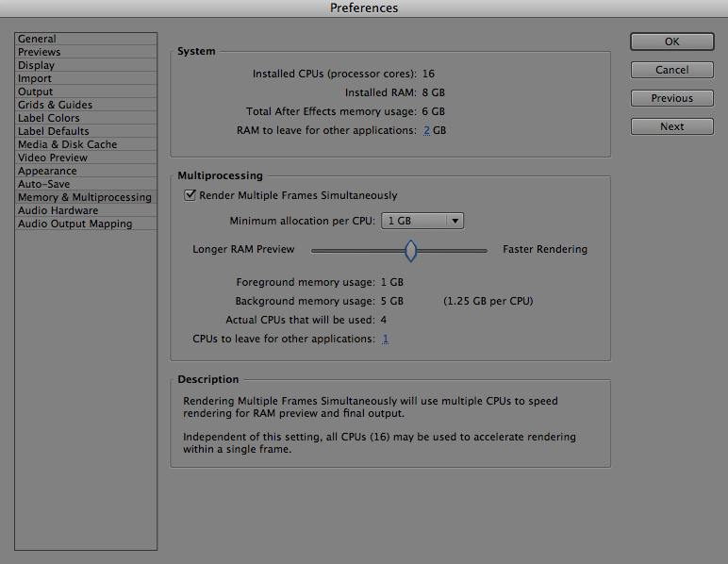Click Actual CPUs that will be used value 4

[384, 321]
